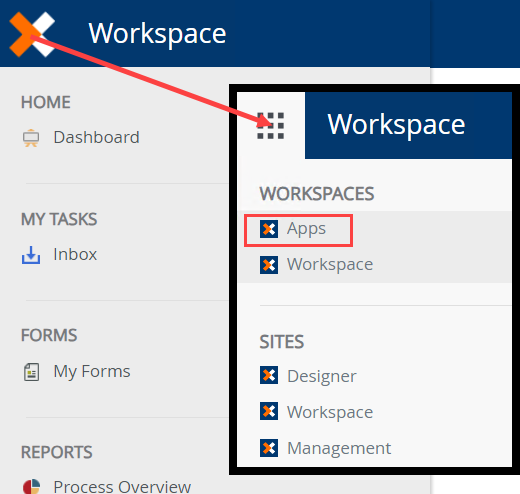
Task: Click the SITES heading in popup
Action: 282,342
